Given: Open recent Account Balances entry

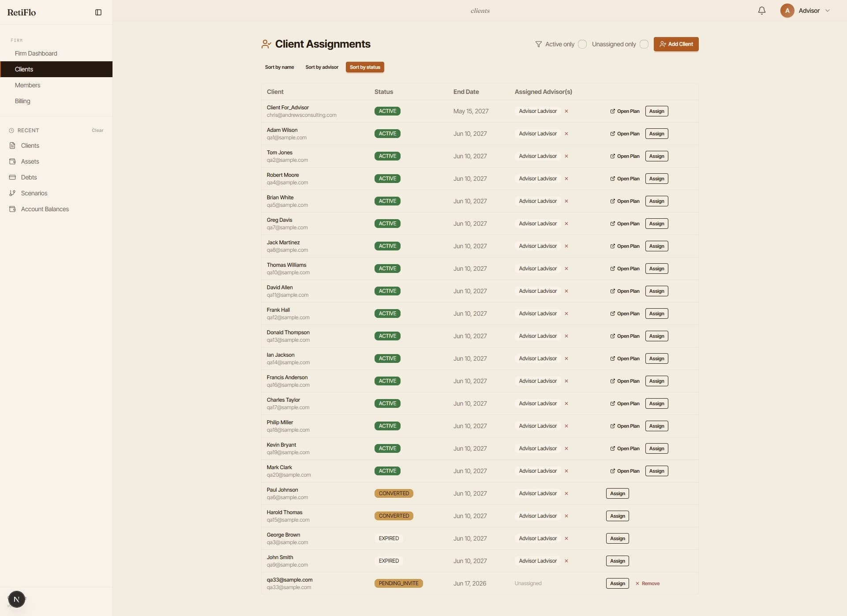Looking at the screenshot, I should [56, 209].
